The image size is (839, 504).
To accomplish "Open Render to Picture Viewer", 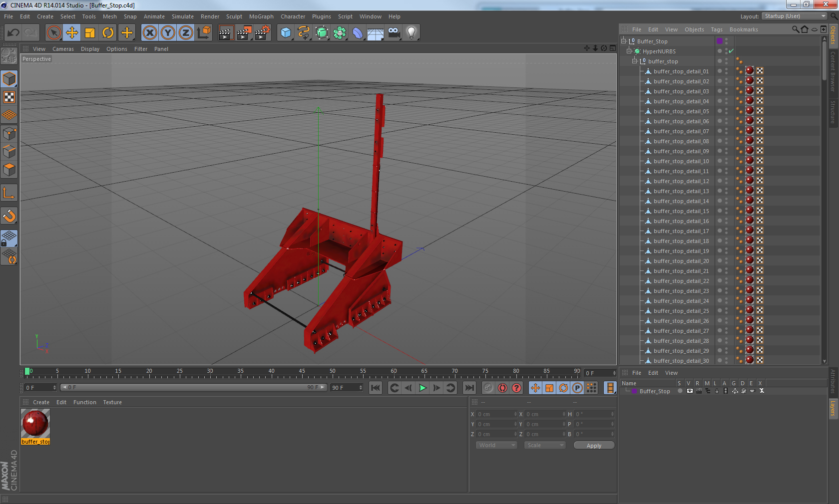I will click(x=244, y=33).
